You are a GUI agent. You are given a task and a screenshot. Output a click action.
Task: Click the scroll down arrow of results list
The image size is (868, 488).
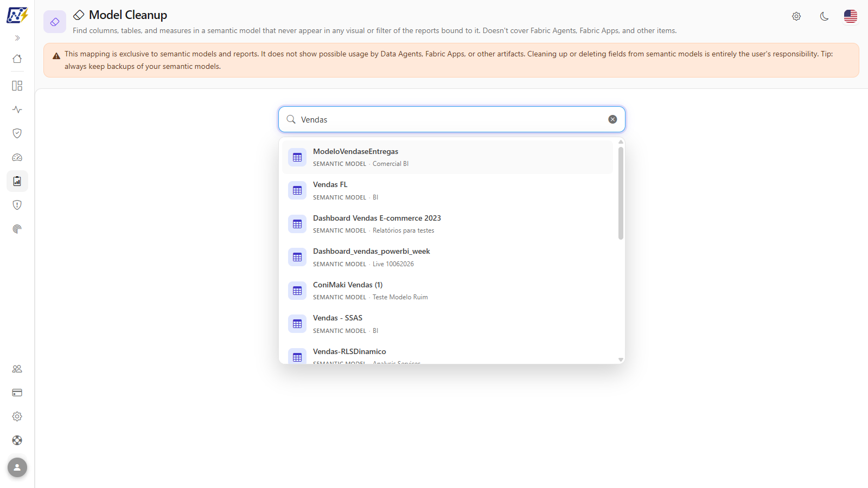(621, 360)
